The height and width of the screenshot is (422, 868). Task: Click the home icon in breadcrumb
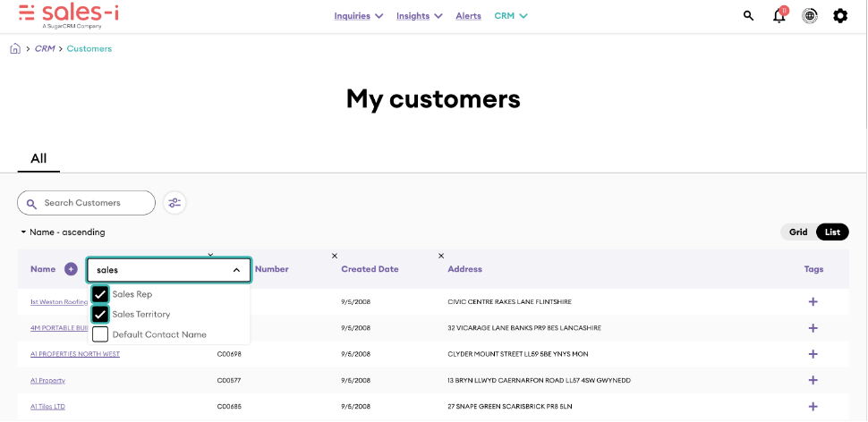(x=15, y=49)
